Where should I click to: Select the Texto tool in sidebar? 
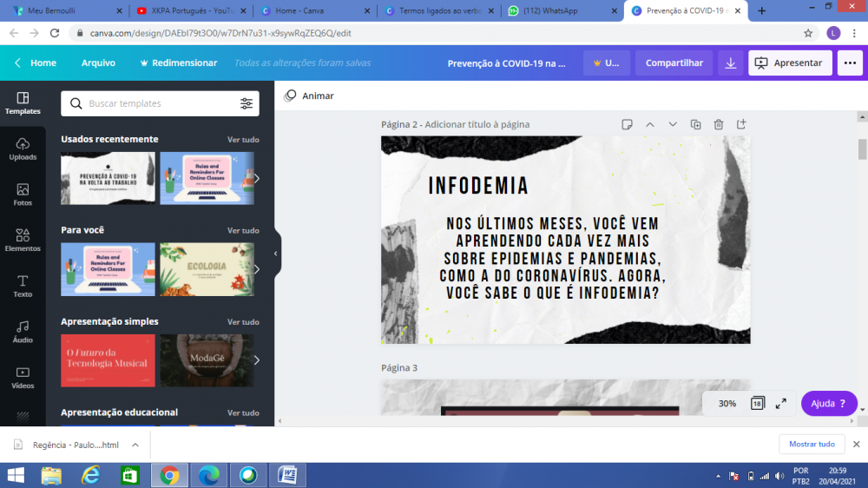[x=23, y=286]
